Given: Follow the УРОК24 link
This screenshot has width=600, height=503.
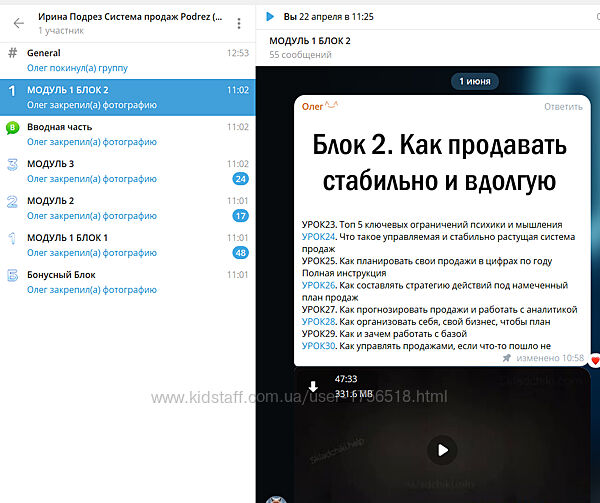Looking at the screenshot, I should [318, 237].
